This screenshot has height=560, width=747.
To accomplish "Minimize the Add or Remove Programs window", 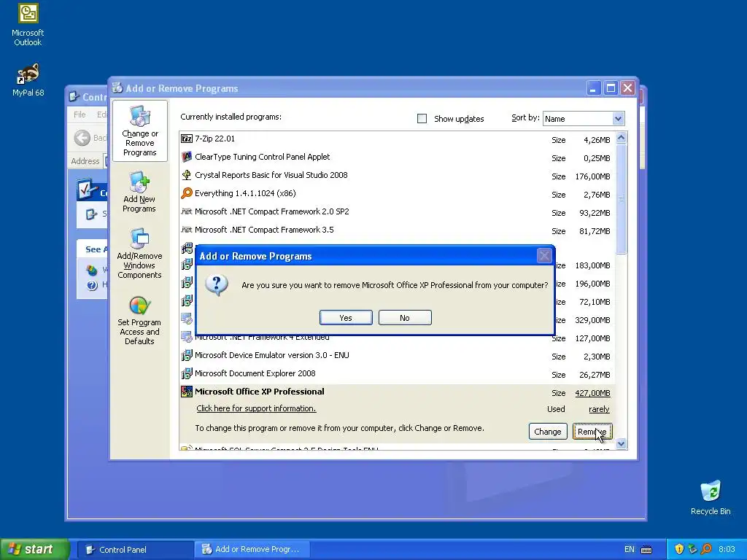I will coord(593,88).
